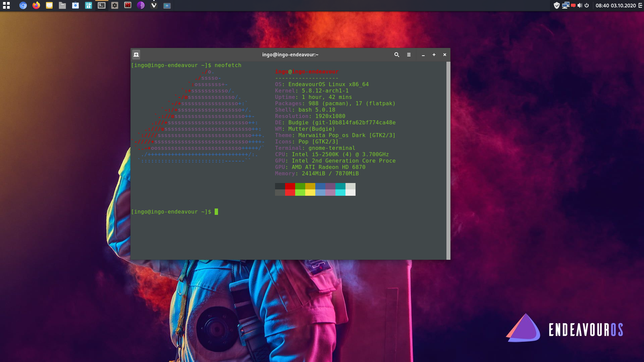The image size is (644, 362).
Task: Launch Vivaldi browser from the panel
Action: pyautogui.click(x=154, y=5)
